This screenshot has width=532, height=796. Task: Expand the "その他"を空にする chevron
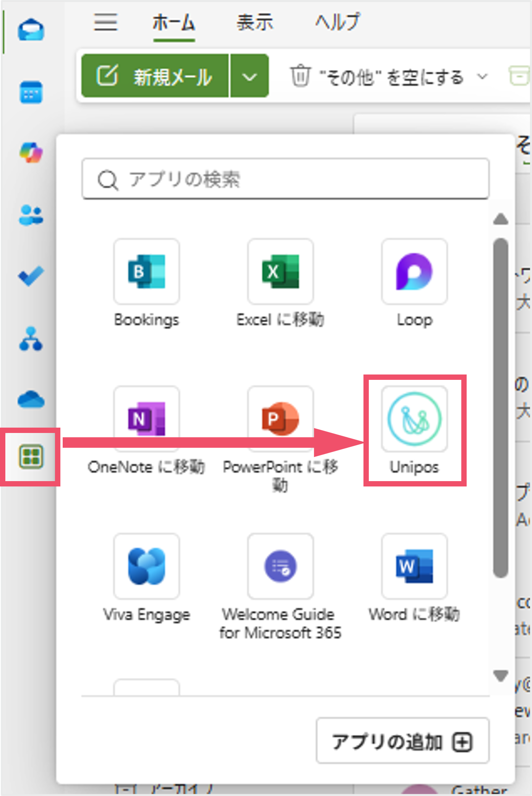pos(483,76)
